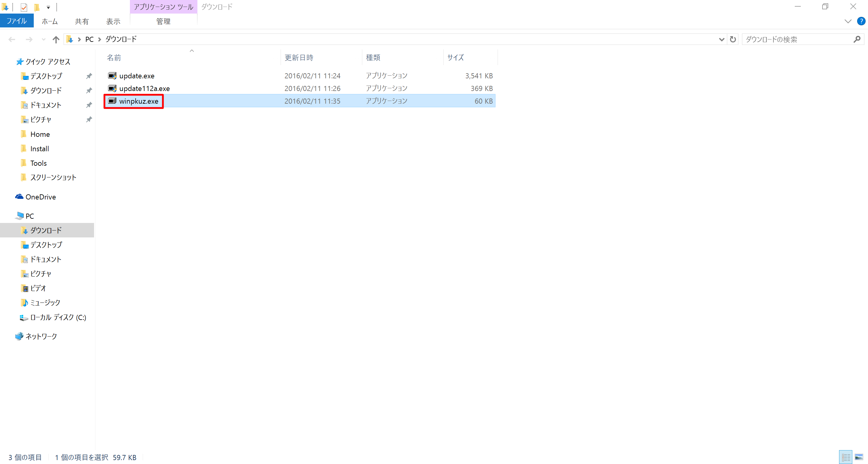Switch to the 共有 ribbon tab

coord(82,21)
